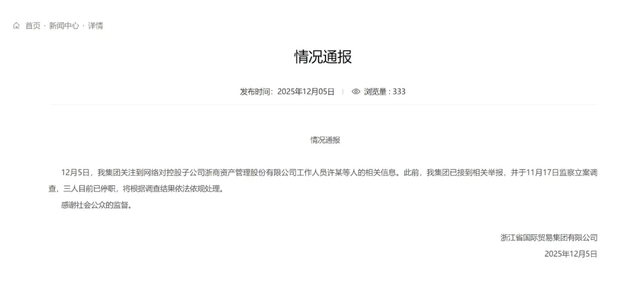Click the 发布时间 label
The height and width of the screenshot is (295, 644).
point(256,91)
